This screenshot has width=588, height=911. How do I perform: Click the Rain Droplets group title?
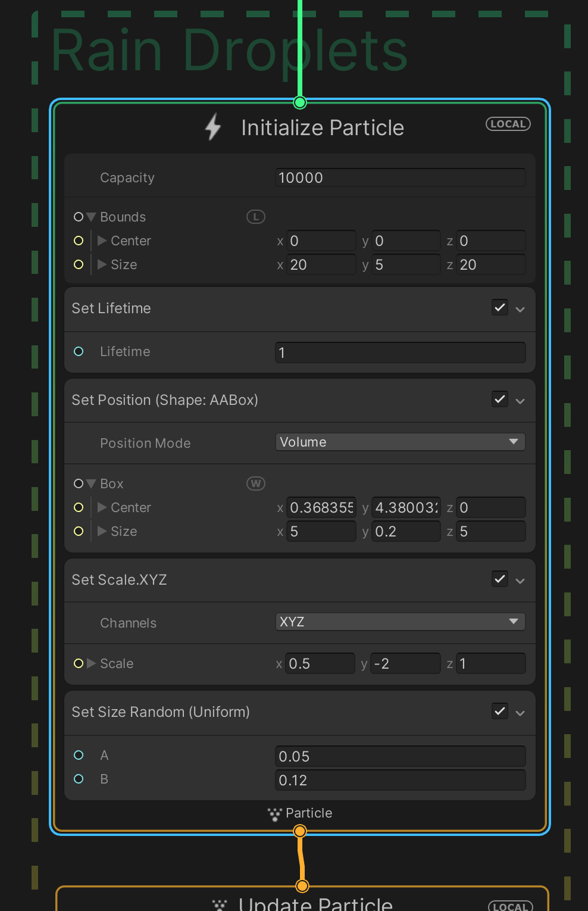click(229, 51)
